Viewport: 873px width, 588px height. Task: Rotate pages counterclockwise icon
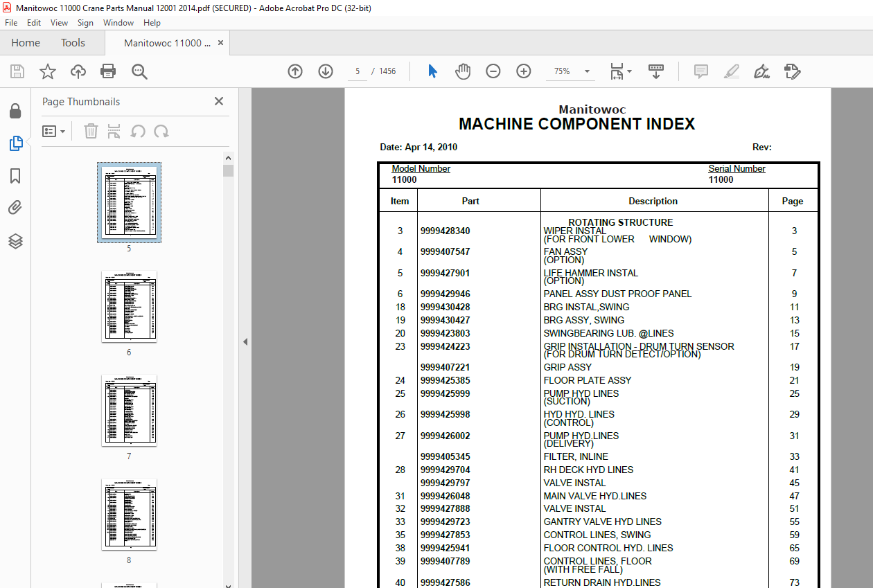[138, 131]
